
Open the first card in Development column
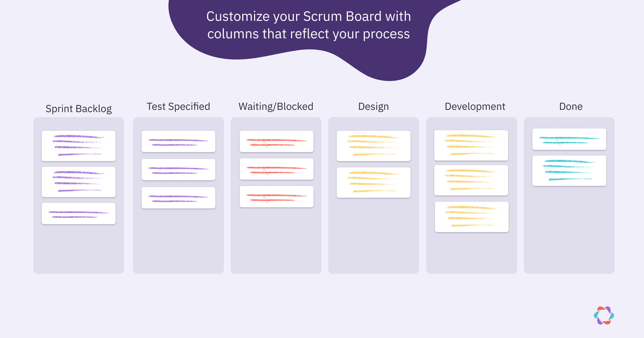(x=471, y=145)
